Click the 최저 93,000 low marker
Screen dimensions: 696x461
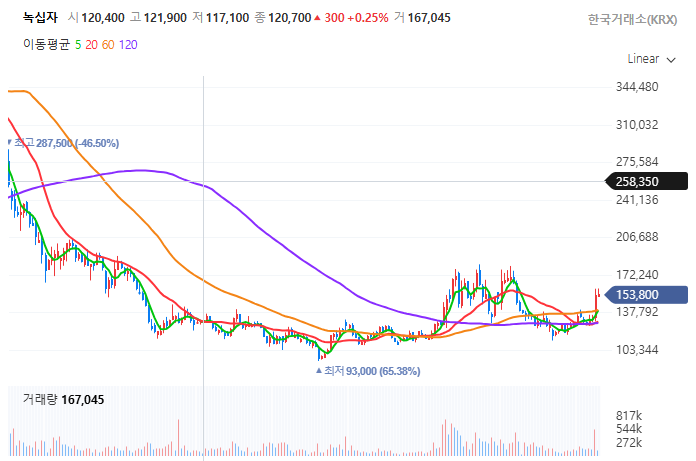pos(368,370)
